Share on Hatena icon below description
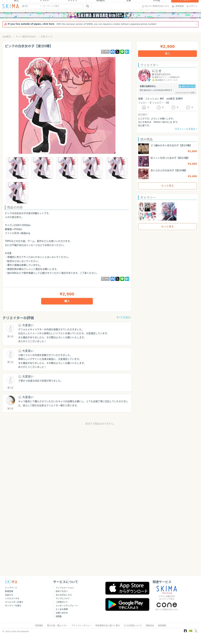This screenshot has width=201, height=644. tap(127, 279)
